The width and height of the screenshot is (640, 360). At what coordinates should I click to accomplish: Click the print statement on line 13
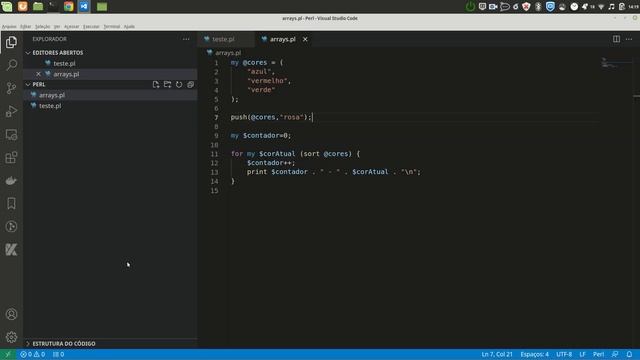tap(333, 172)
